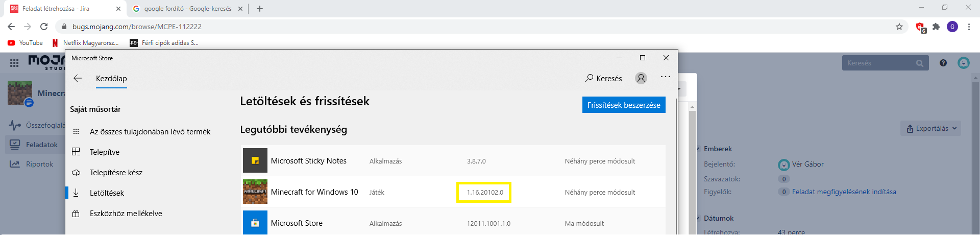Click the version '3.8.7.0' text
Image resolution: width=980 pixels, height=235 pixels.
click(x=476, y=161)
